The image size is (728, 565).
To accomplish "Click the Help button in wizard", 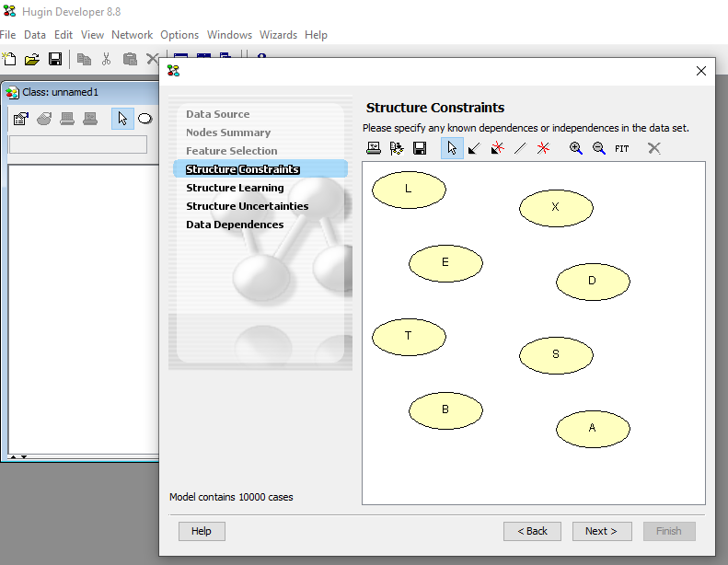I will [x=202, y=531].
